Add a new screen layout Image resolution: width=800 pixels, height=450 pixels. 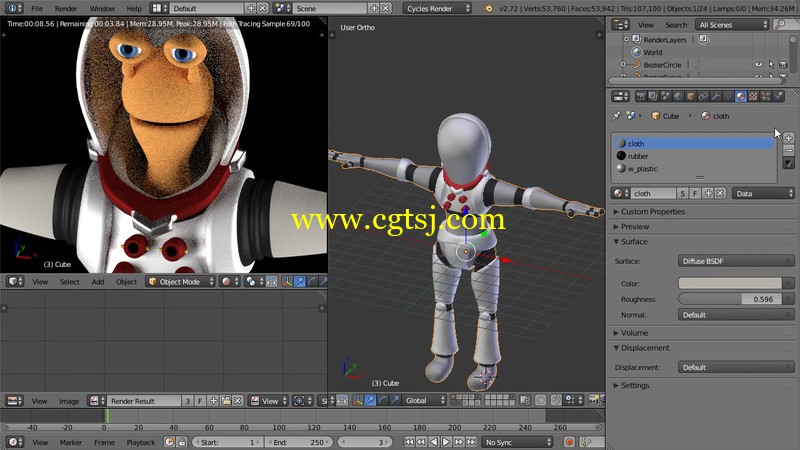coord(251,8)
